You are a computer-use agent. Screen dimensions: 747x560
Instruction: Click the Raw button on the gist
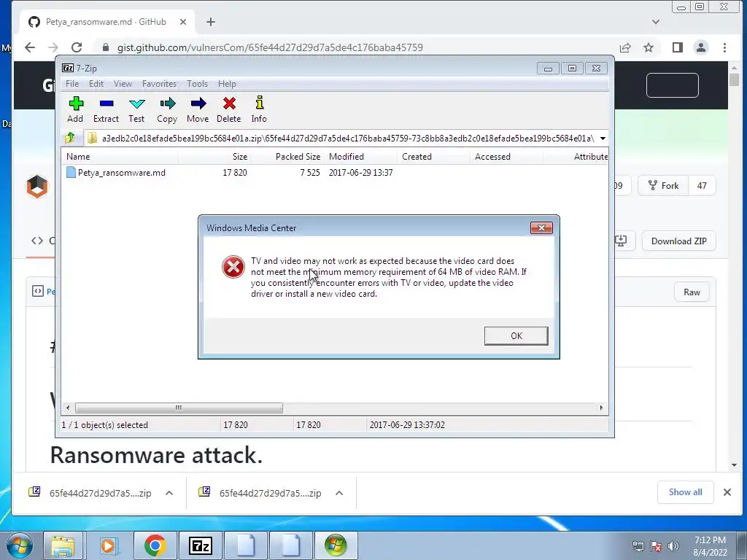692,292
